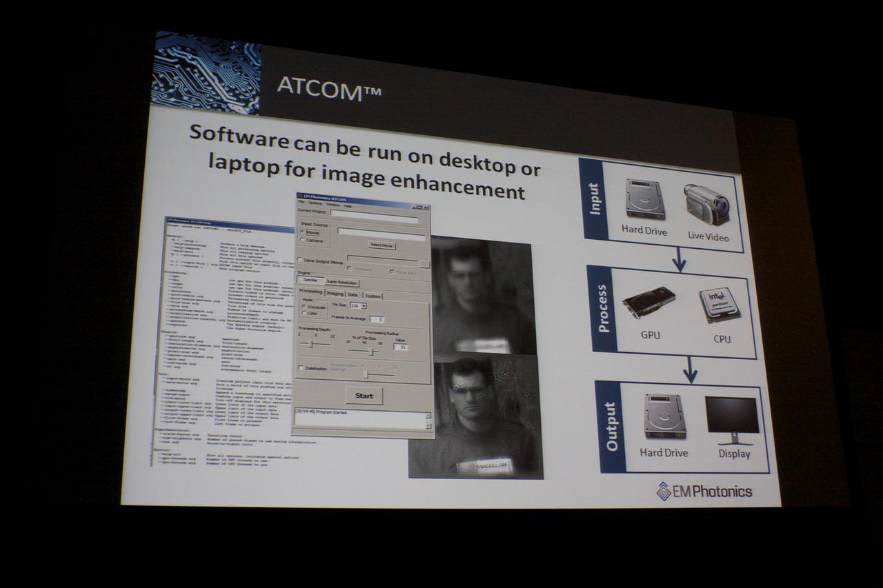This screenshot has width=883, height=588.
Task: Click the Select Movie button
Action: (381, 245)
